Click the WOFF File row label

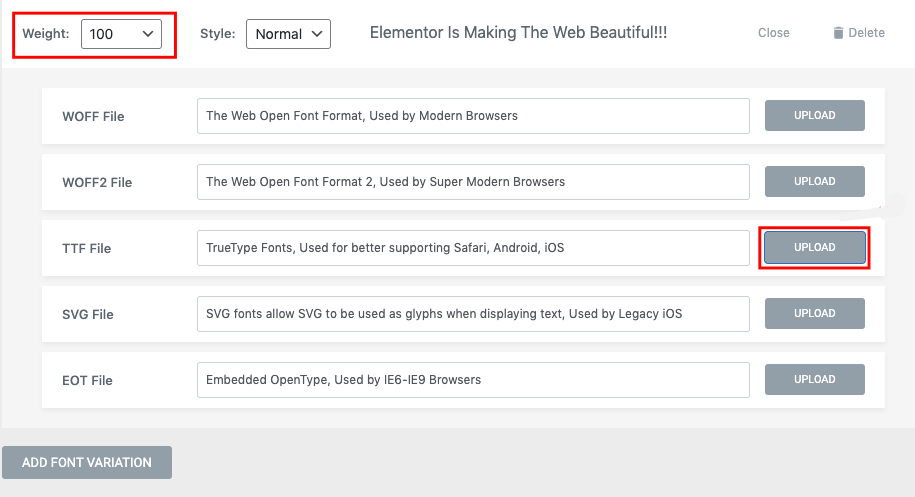click(93, 116)
